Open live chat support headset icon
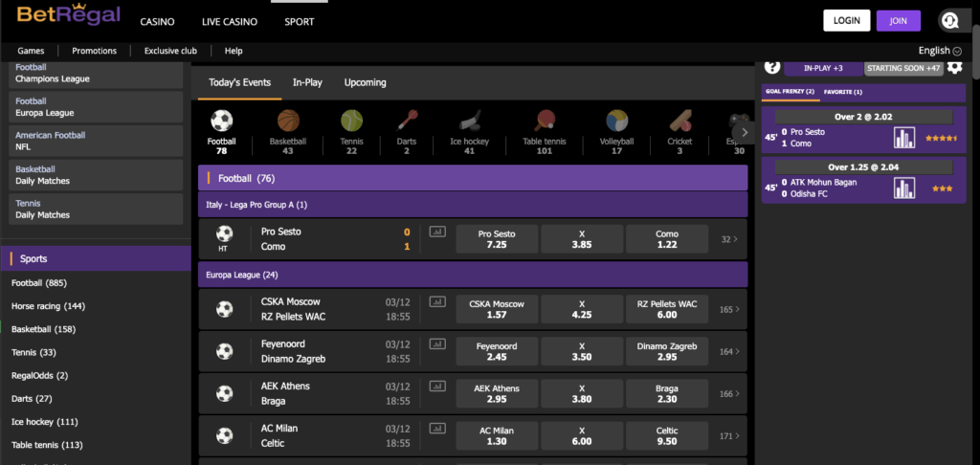 click(x=950, y=21)
